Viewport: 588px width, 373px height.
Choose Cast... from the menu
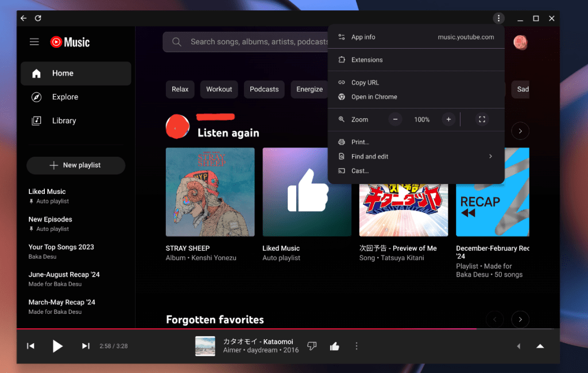pos(416,170)
